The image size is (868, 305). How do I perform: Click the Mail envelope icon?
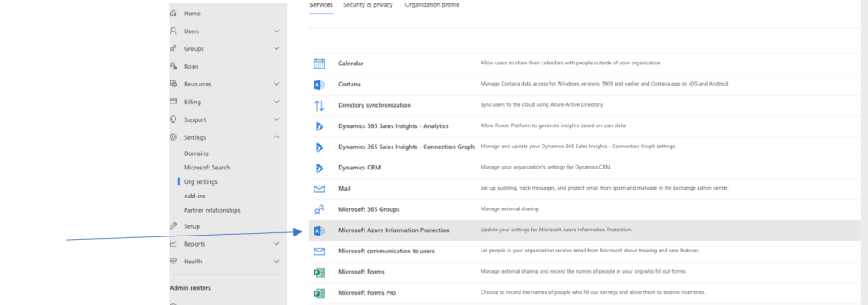click(x=319, y=189)
